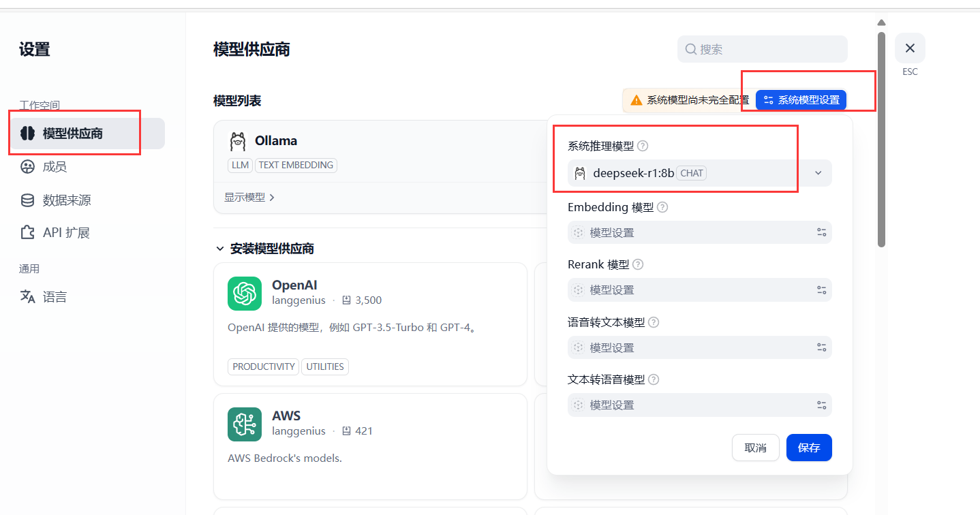Click the 数据来源 database icon

click(x=27, y=200)
